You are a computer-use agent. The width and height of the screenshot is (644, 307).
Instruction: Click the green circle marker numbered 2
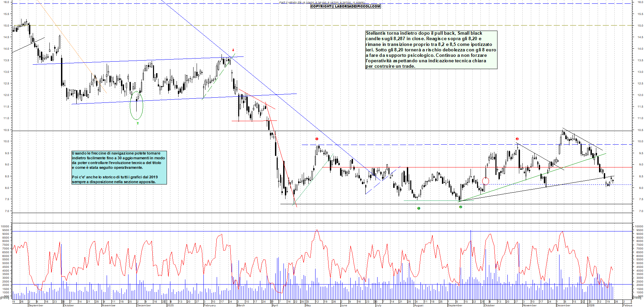coord(461,207)
